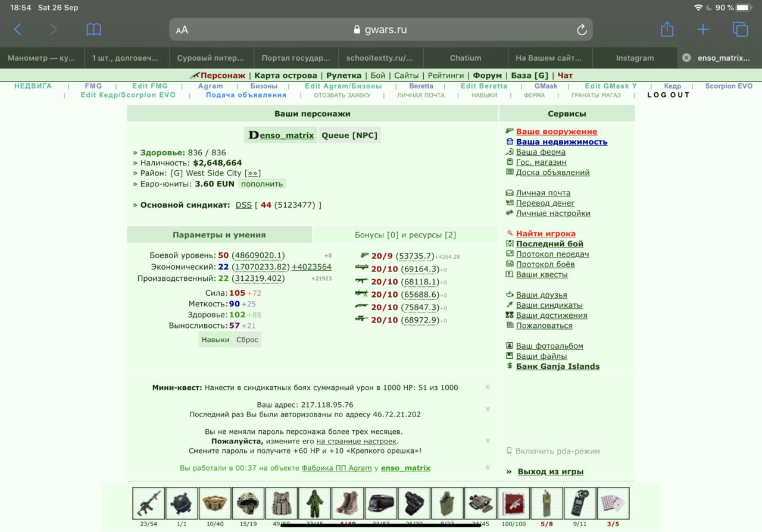
Task: Dismiss the mini-quest notice with x
Action: tap(488, 387)
